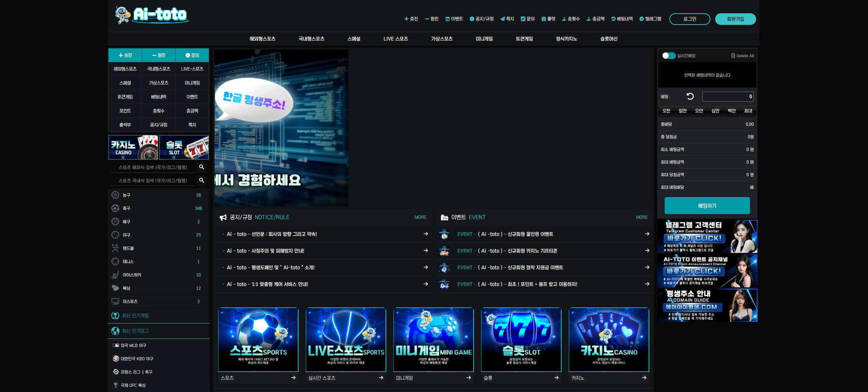
Task: Click the 백만 bet amount button
Action: (732, 111)
